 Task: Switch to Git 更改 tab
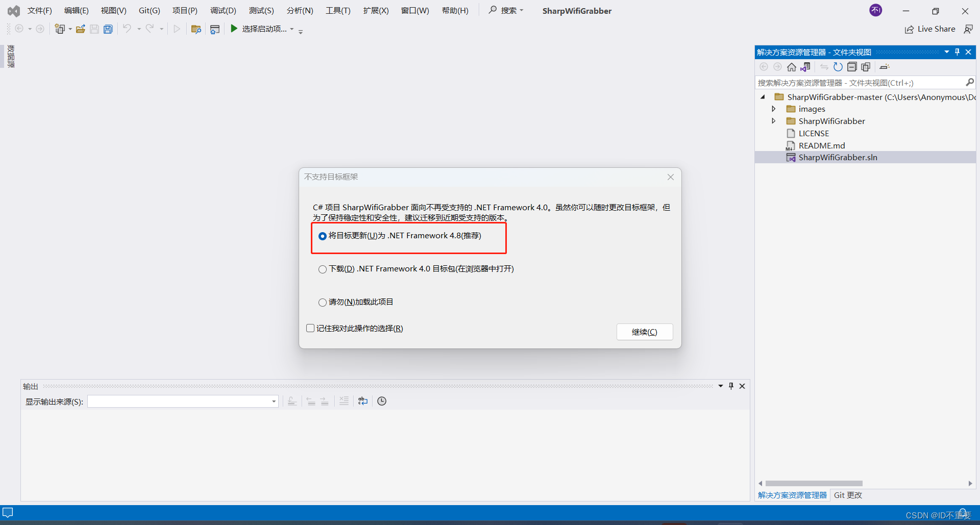tap(848, 495)
